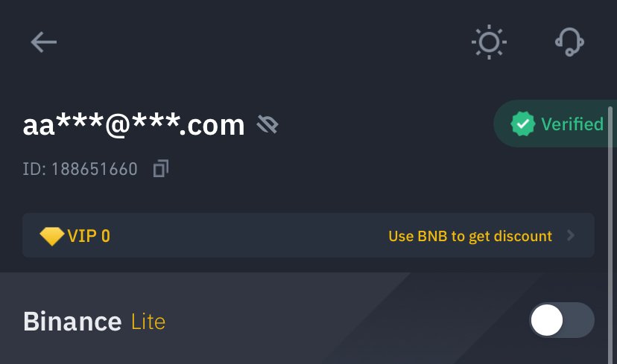Image resolution: width=617 pixels, height=364 pixels.
Task: Click the yellow "Lite" label
Action: 148,322
